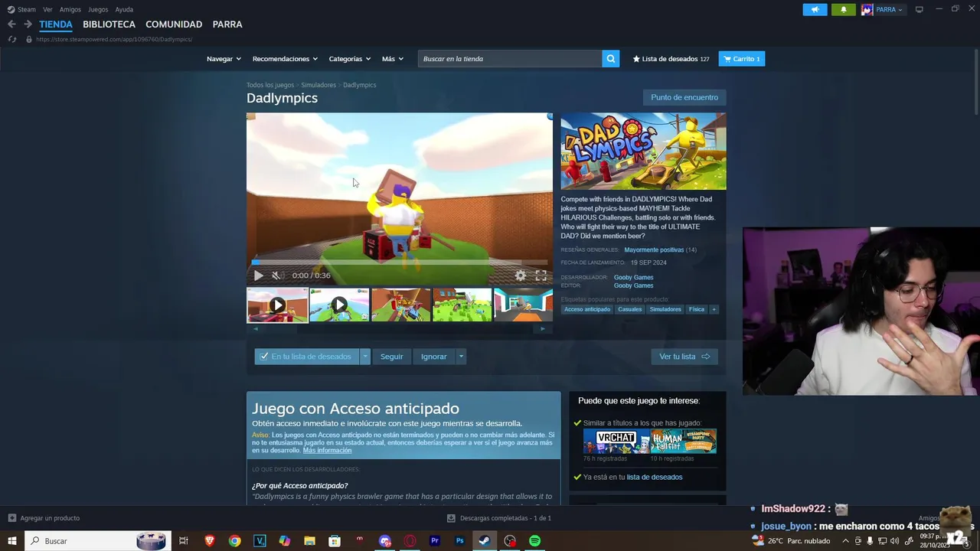Open video settings gear
The width and height of the screenshot is (980, 551).
point(521,275)
